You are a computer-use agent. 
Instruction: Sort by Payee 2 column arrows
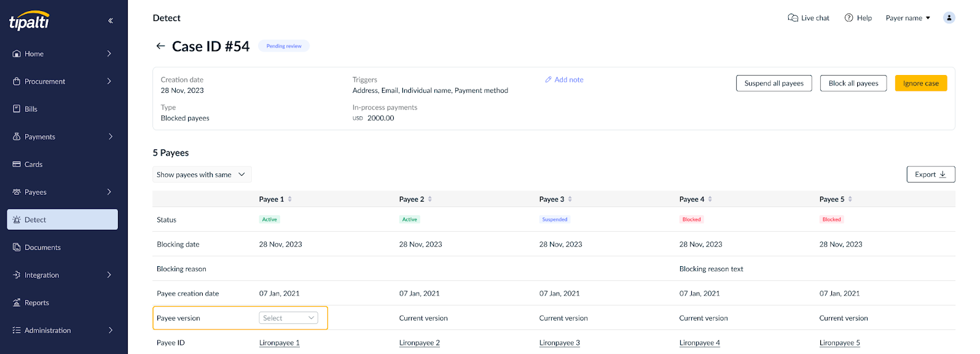coord(430,199)
